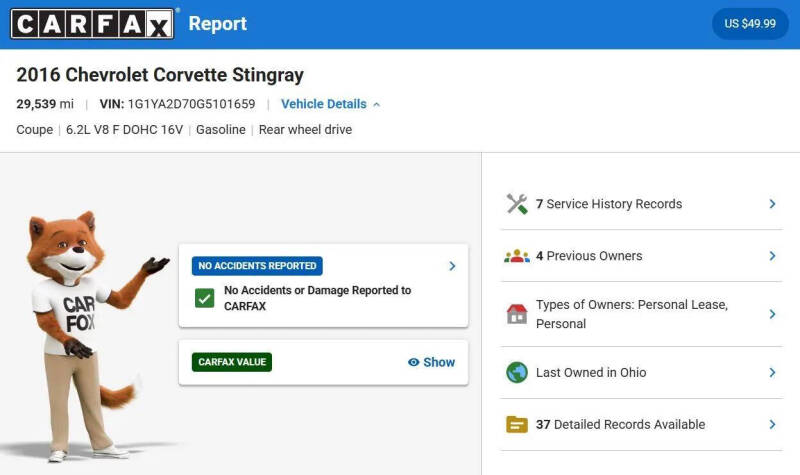This screenshot has width=800, height=475.
Task: Click the 29,539 mi mileage text
Action: pyautogui.click(x=45, y=104)
